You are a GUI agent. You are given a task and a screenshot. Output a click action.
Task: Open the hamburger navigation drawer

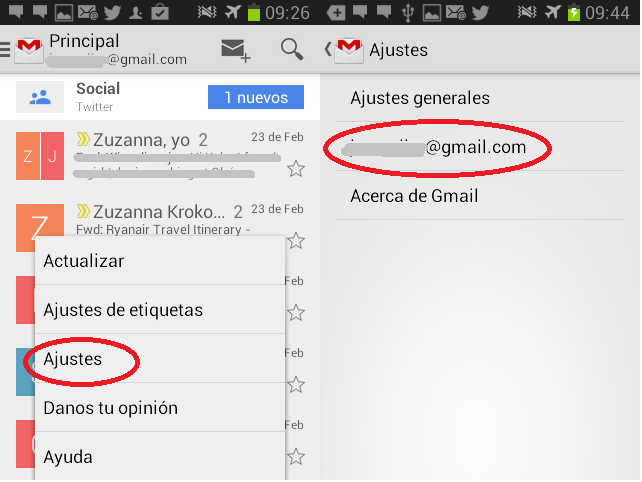click(x=5, y=49)
